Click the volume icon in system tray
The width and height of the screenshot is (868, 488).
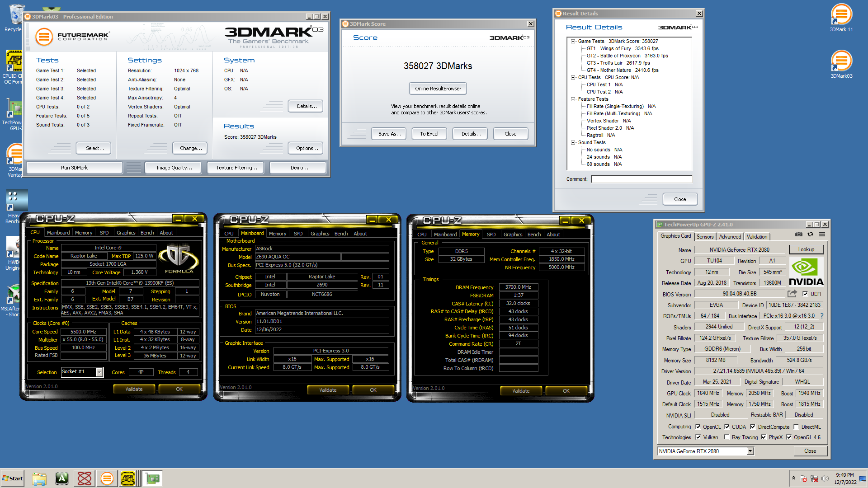tap(825, 479)
